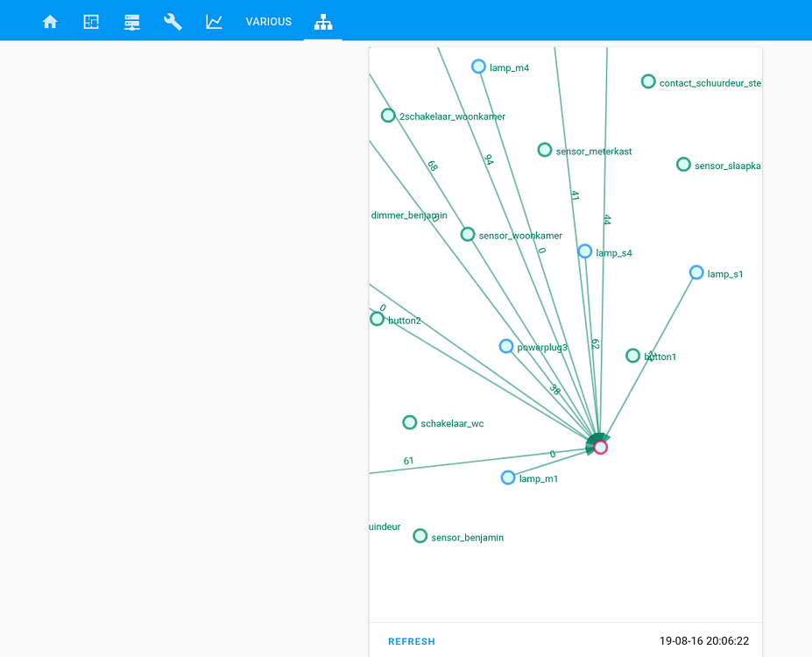This screenshot has height=657, width=812.
Task: Click the lamp_m1 label text
Action: (x=539, y=478)
